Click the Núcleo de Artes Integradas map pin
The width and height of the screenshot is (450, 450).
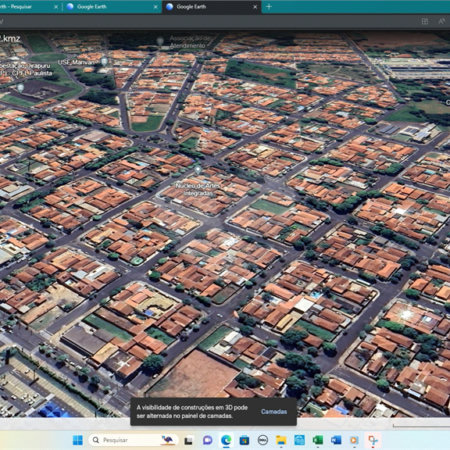pos(198,170)
